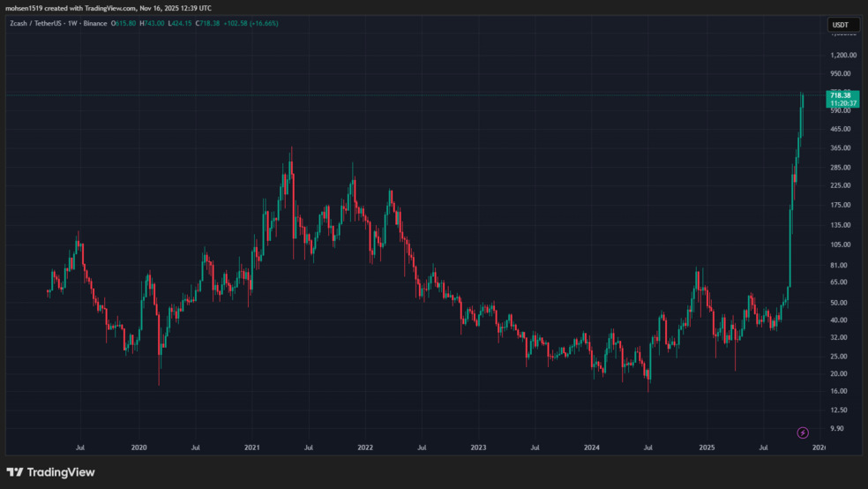Click the 1,200.00 price scale label
Viewport: 868px width, 489px height.
tap(843, 54)
